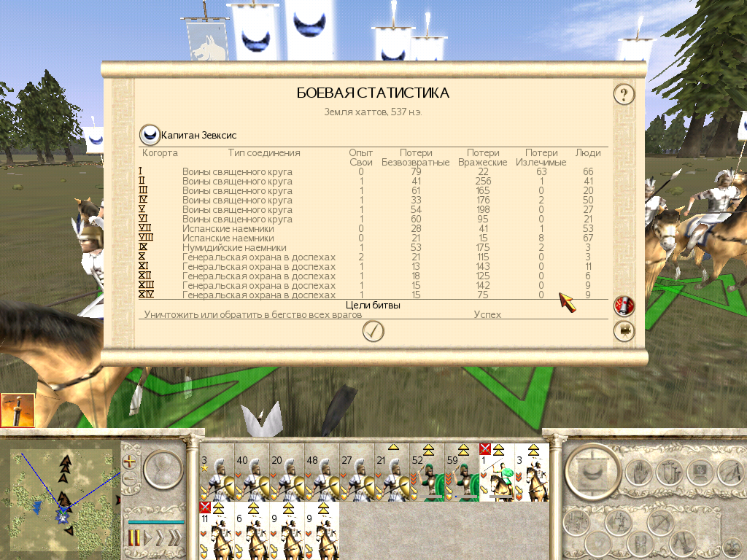Click the guard mode standing legs icon
747x560 pixels.
click(639, 544)
